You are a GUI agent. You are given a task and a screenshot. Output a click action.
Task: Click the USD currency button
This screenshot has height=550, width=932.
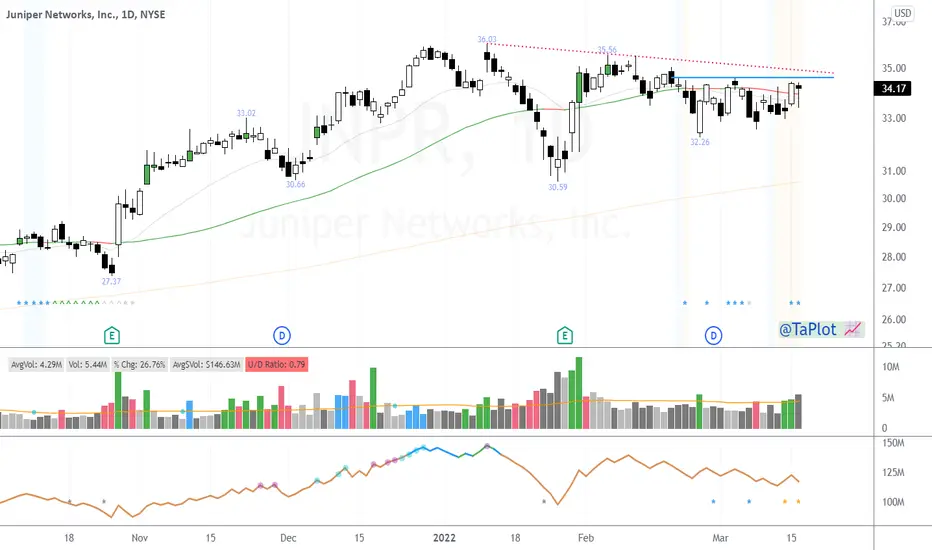pyautogui.click(x=902, y=13)
